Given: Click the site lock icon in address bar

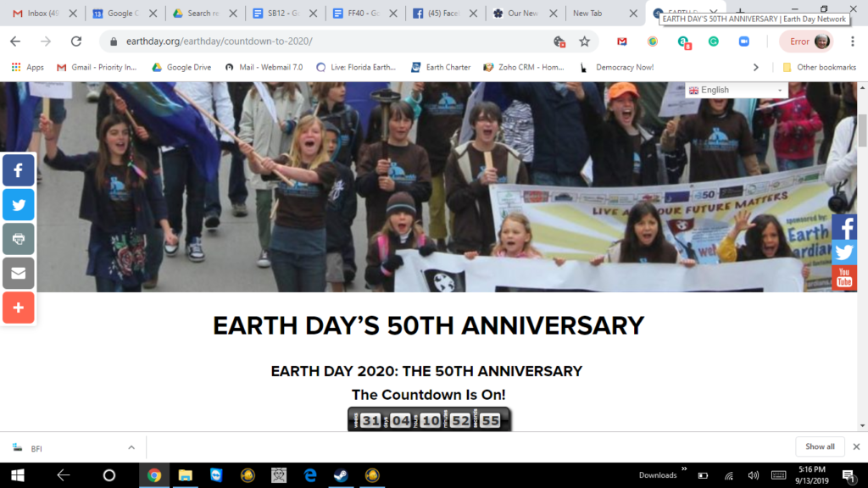Looking at the screenshot, I should click(x=114, y=42).
